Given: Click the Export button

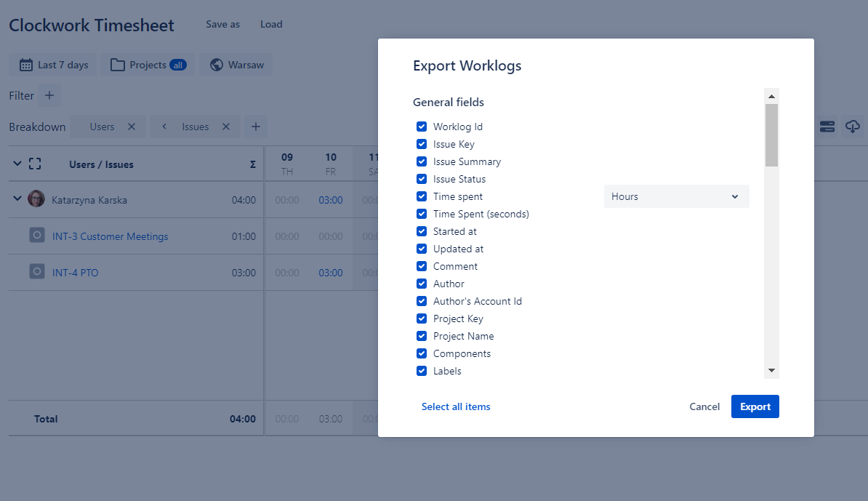Looking at the screenshot, I should pos(755,406).
